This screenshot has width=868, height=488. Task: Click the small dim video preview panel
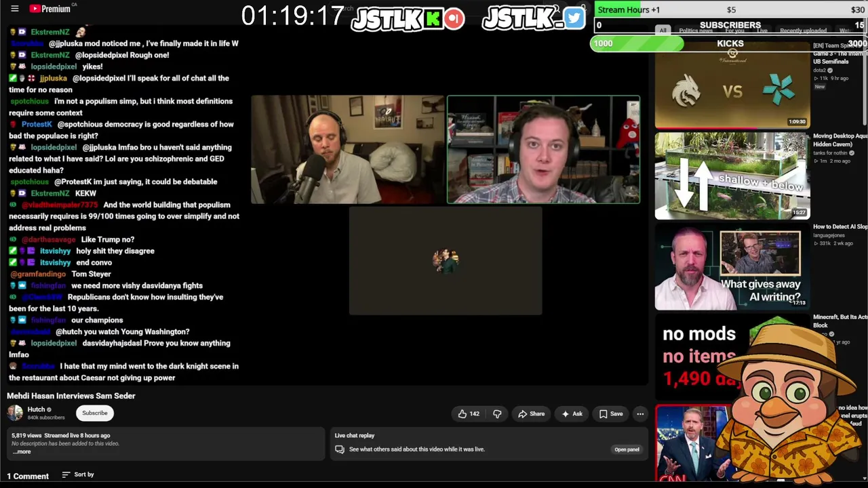coord(446,261)
